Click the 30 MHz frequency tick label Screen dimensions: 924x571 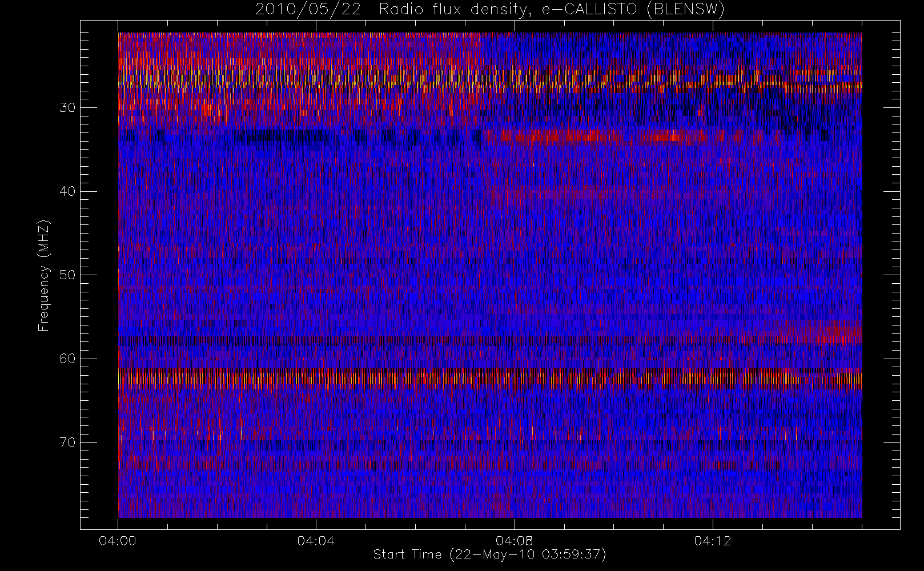[x=67, y=107]
